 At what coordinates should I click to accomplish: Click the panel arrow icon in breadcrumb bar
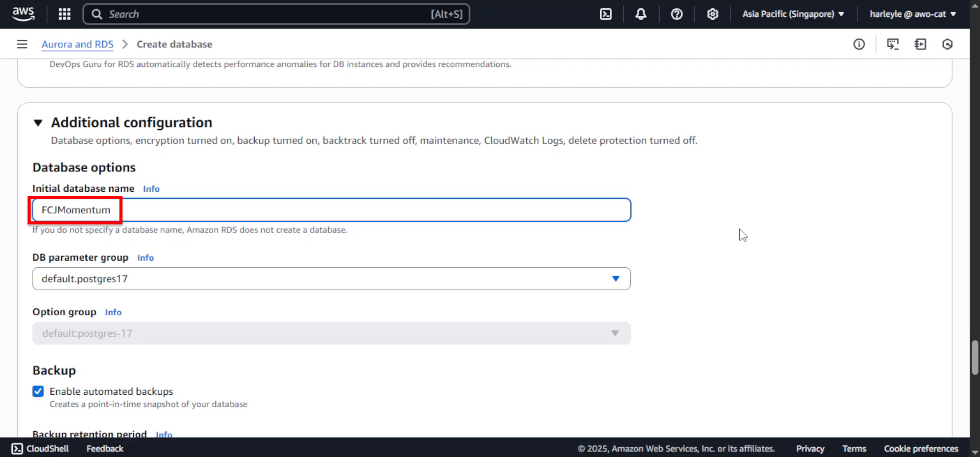tap(920, 44)
